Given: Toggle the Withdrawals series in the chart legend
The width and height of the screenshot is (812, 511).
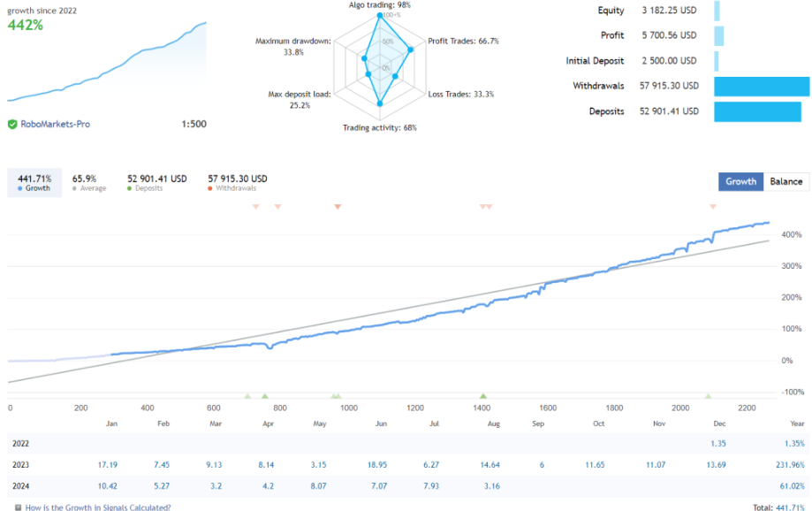Looking at the screenshot, I should (237, 183).
